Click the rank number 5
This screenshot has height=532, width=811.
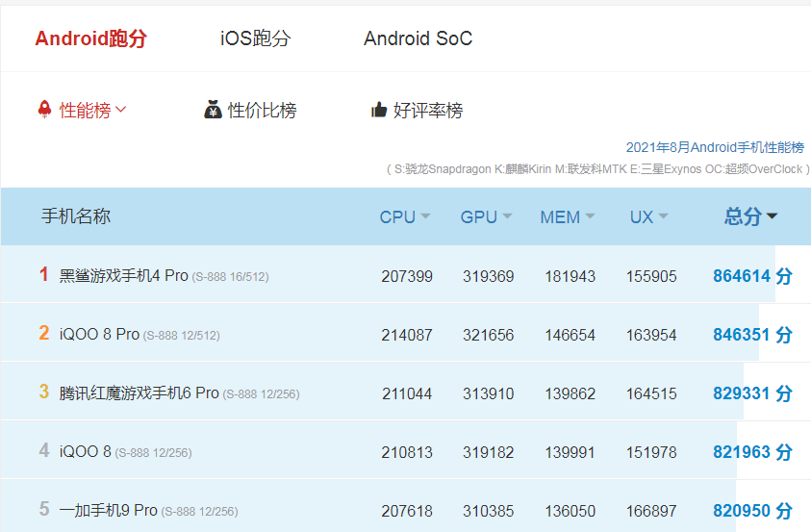click(44, 509)
